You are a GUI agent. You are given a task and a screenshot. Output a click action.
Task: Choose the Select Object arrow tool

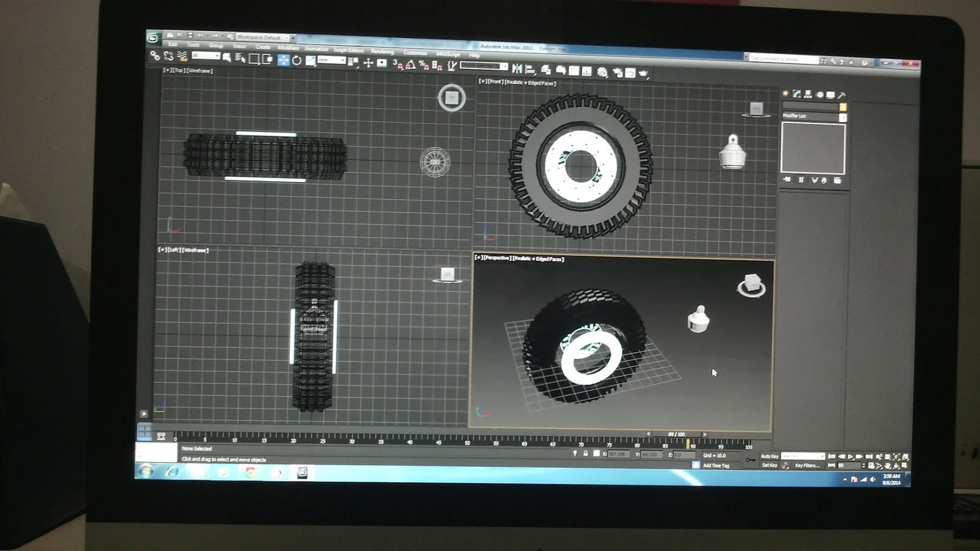point(227,58)
